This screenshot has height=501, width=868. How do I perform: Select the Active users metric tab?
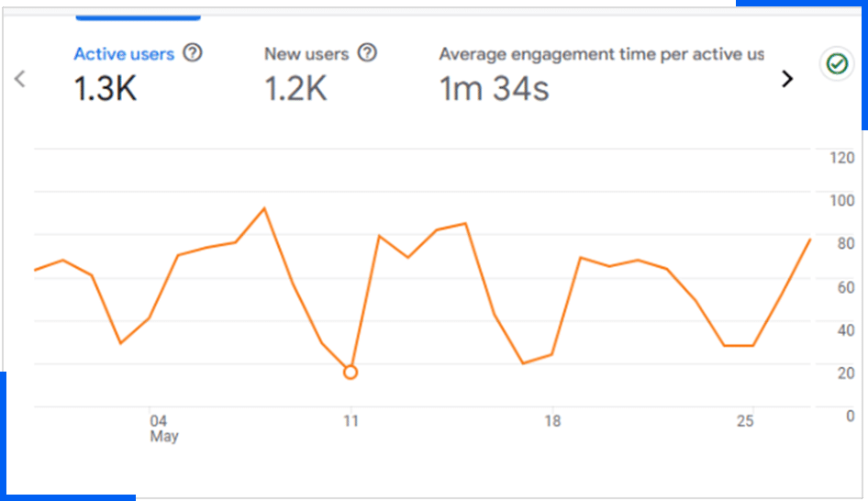[123, 54]
